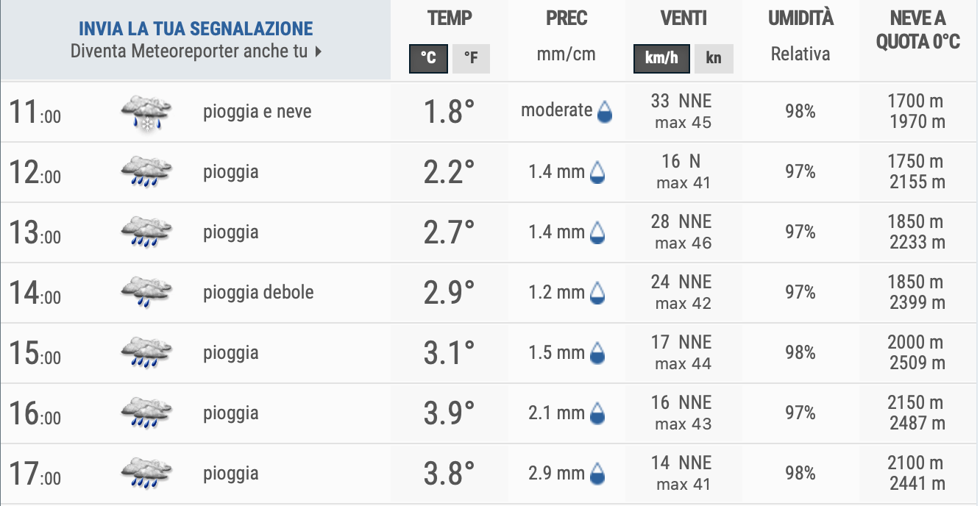The width and height of the screenshot is (980, 506).
Task: Click arrow next to Diventa Meteoreporter anche tu
Action: pyautogui.click(x=318, y=52)
